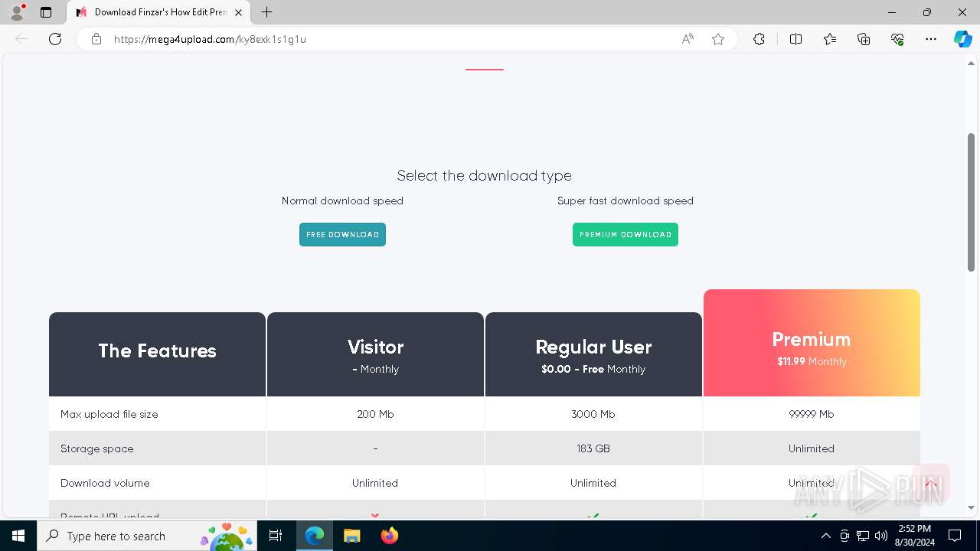Add page to favorites star
The width and height of the screenshot is (980, 551).
[718, 39]
